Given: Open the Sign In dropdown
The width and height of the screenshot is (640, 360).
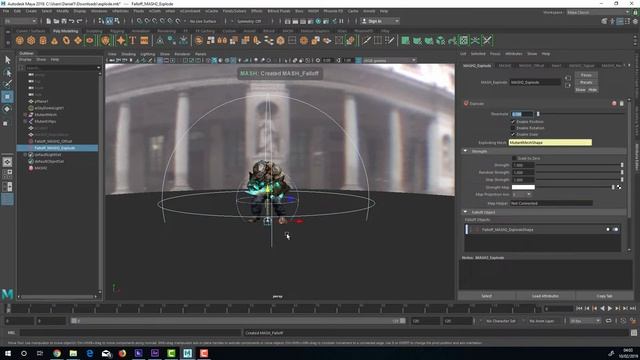Looking at the screenshot, I should coord(380,21).
